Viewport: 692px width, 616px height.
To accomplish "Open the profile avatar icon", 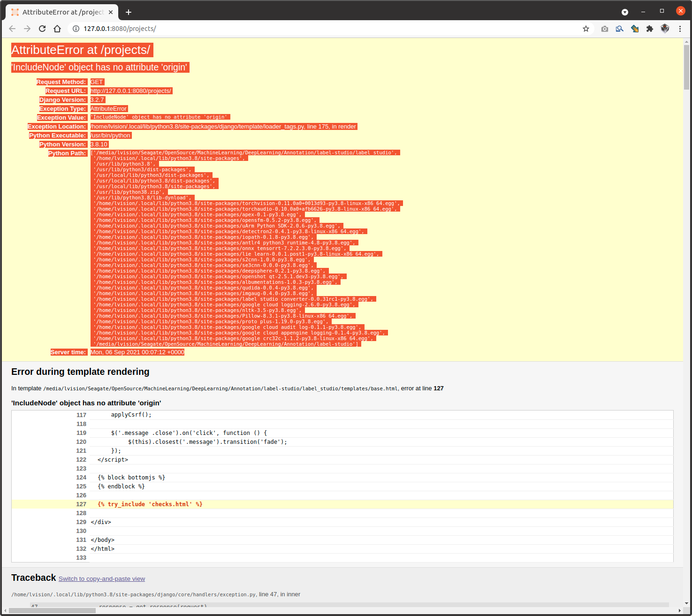I will 665,29.
